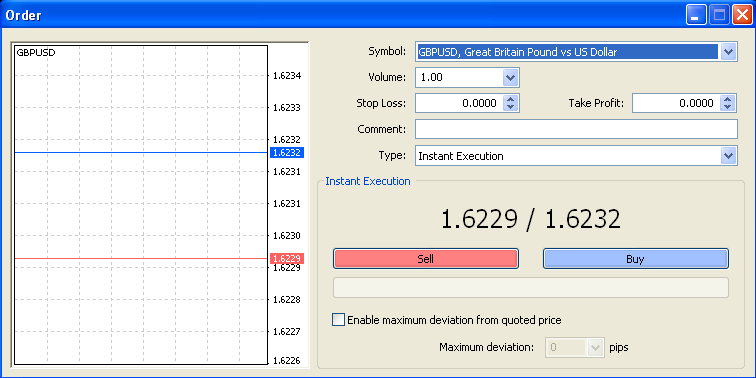Click the Take Profit value field
Screen dimensions: 756x378
click(x=677, y=103)
